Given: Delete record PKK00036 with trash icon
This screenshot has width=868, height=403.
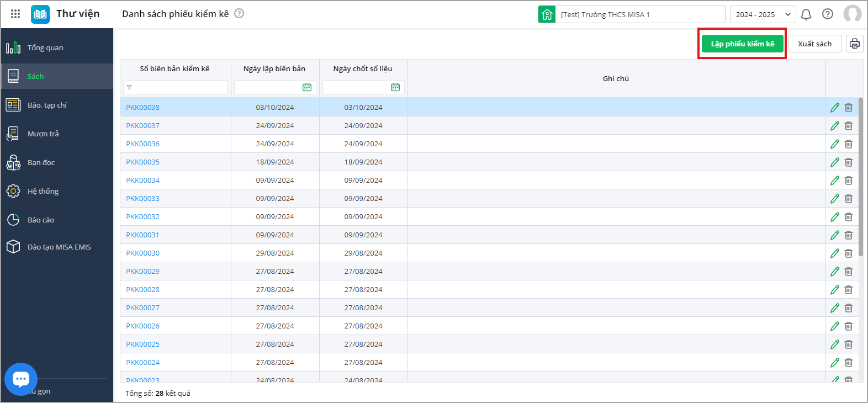Looking at the screenshot, I should click(849, 144).
